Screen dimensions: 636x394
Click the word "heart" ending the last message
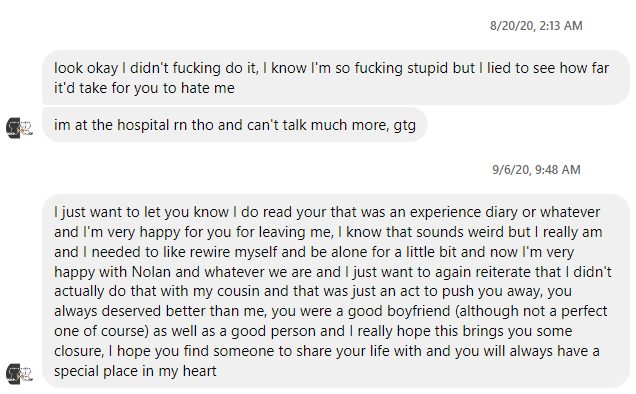(200, 371)
